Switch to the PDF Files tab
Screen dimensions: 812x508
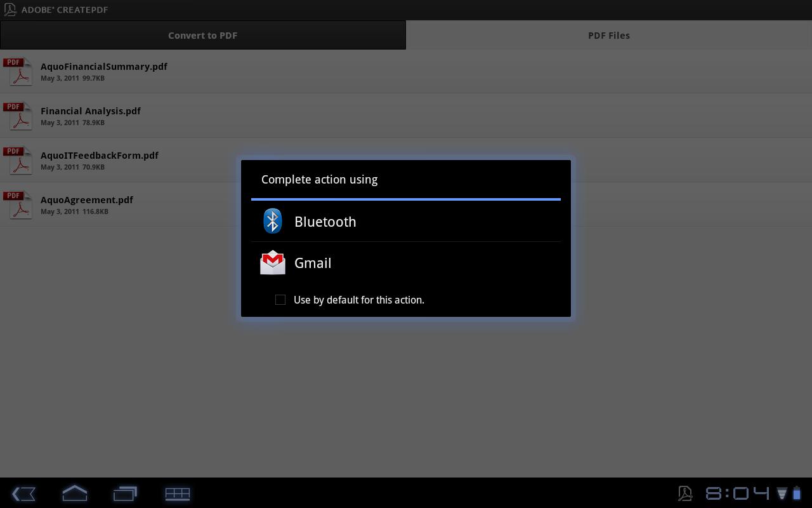point(609,35)
